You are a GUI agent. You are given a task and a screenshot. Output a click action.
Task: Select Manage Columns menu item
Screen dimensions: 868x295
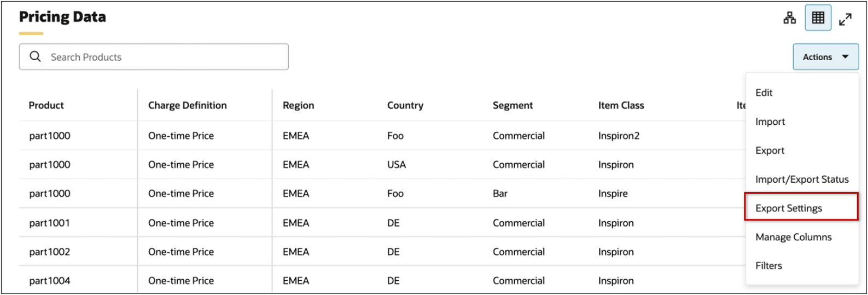point(793,237)
